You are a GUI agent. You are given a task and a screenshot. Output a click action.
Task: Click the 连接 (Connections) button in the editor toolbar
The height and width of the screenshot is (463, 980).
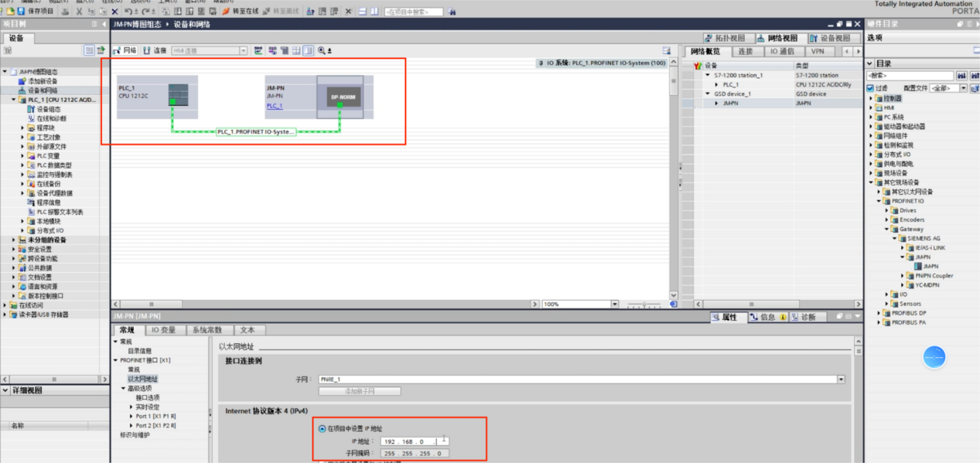tap(155, 50)
